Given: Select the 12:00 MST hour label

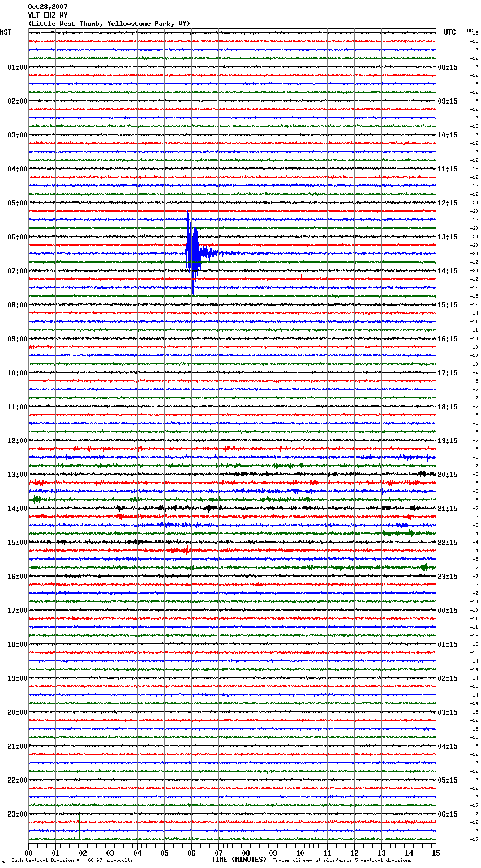Looking at the screenshot, I should pos(17,441).
